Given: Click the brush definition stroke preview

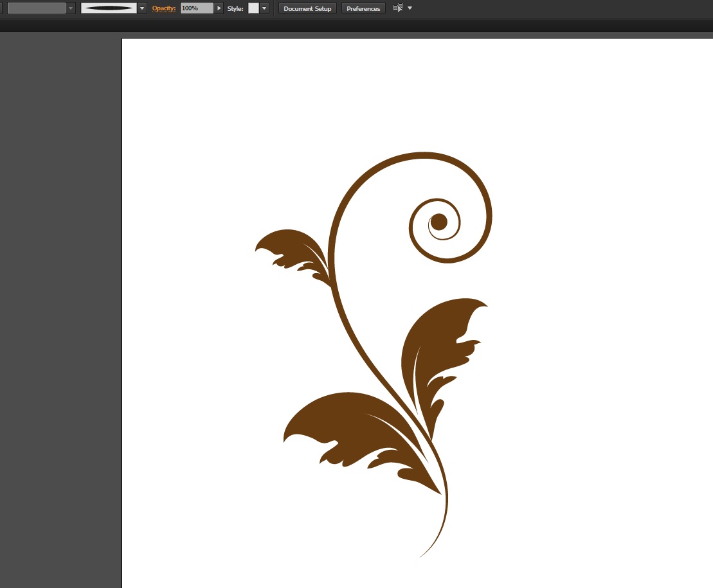Looking at the screenshot, I should [x=109, y=8].
